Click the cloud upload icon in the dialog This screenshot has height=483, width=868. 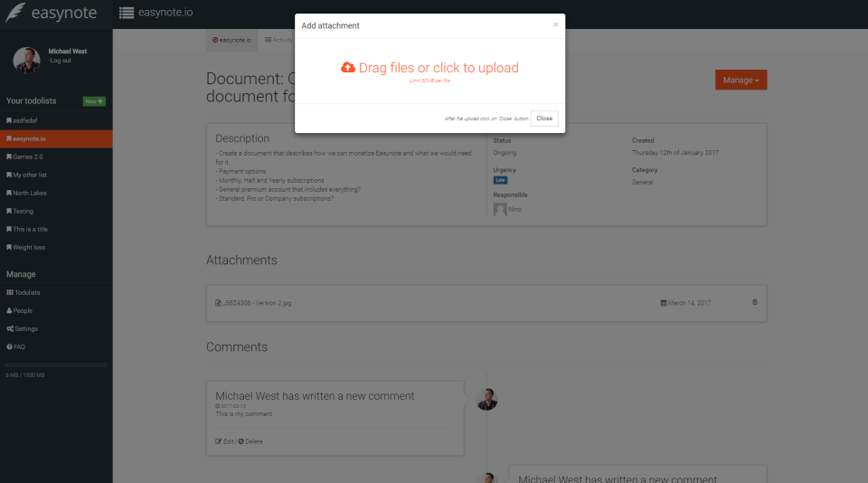pyautogui.click(x=347, y=68)
